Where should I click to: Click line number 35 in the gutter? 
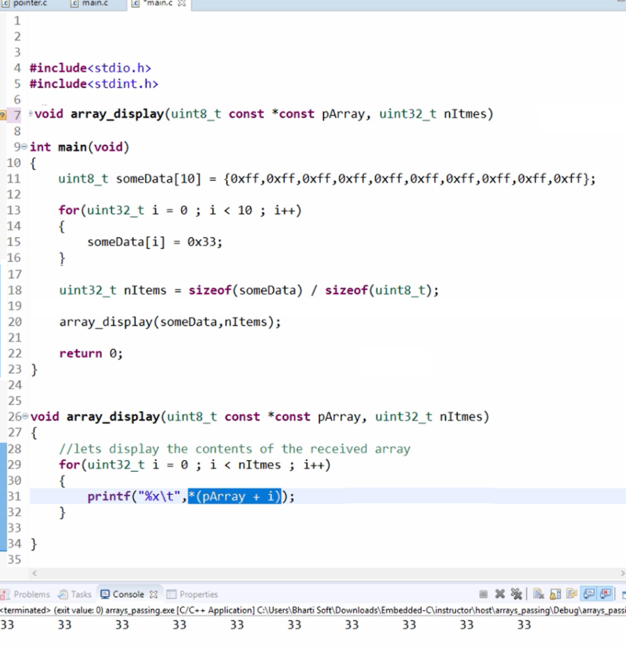[14, 559]
